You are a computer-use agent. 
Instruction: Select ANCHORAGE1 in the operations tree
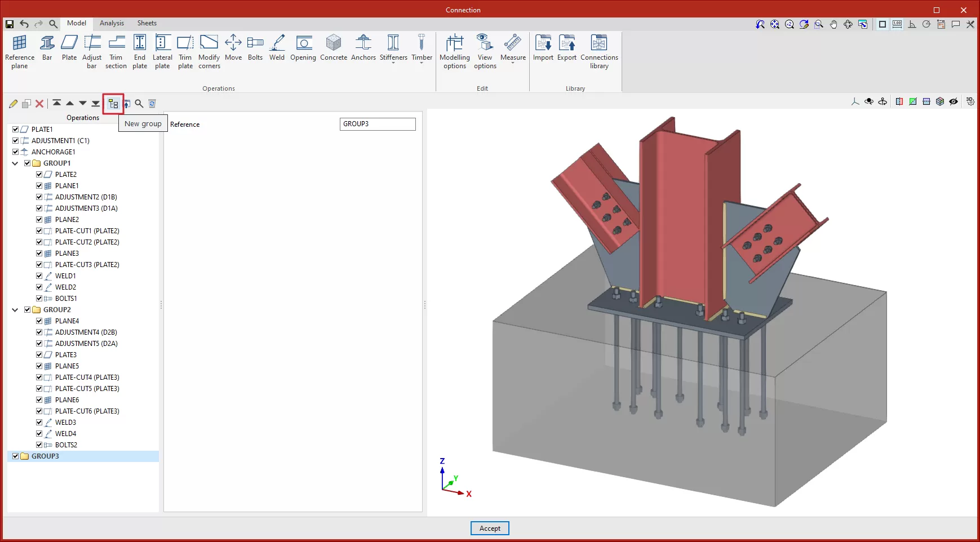click(x=53, y=152)
